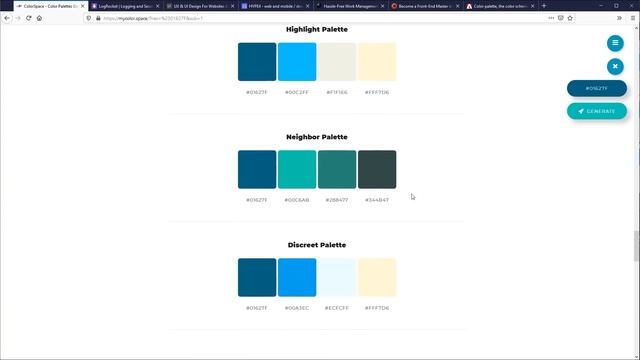Viewport: 640px width, 360px height.
Task: Select the pale ice-blue Discreet Palette swatch
Action: [337, 277]
